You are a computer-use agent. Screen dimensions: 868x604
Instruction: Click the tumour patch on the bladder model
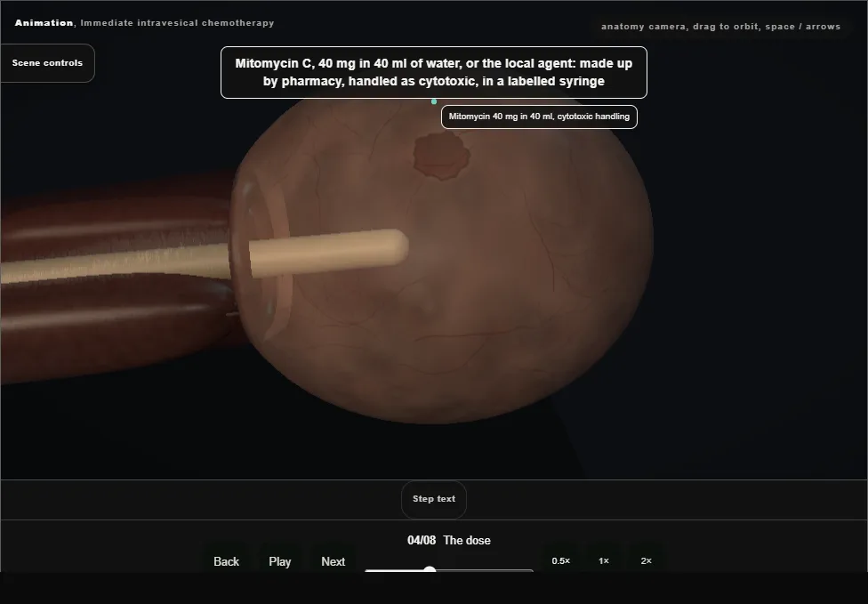[442, 156]
